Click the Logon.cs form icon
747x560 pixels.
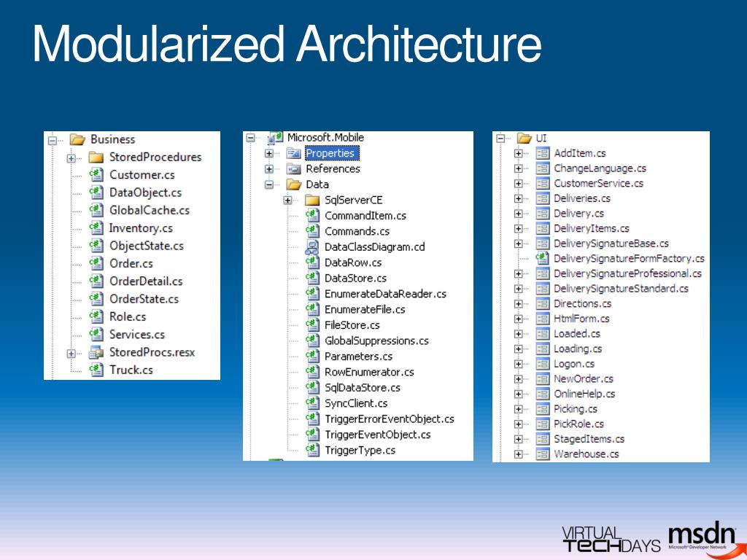(x=543, y=365)
